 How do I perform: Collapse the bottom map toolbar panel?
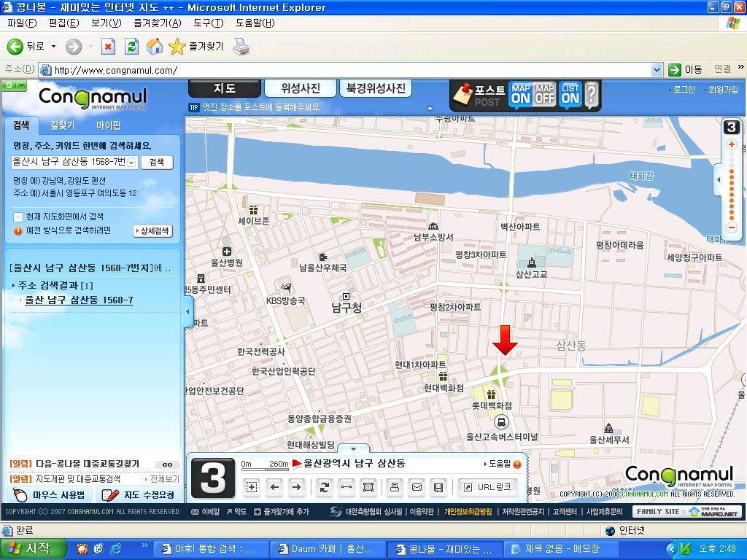pyautogui.click(x=353, y=448)
